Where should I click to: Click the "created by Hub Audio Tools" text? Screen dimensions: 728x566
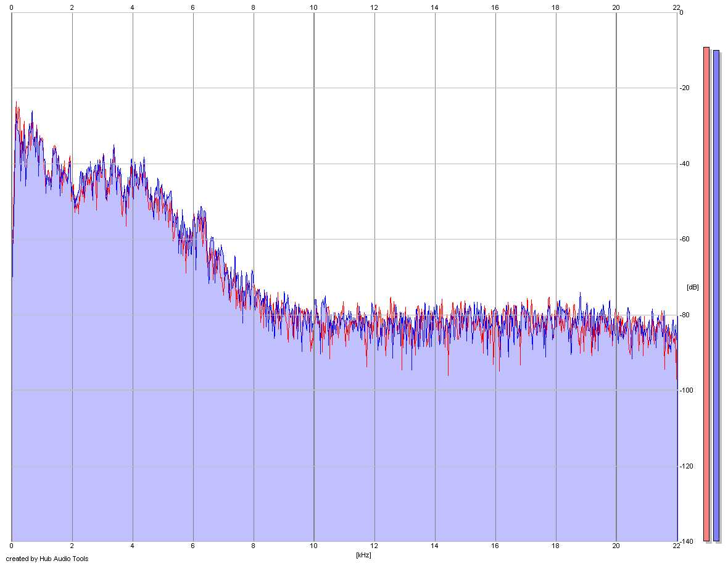[x=47, y=559]
